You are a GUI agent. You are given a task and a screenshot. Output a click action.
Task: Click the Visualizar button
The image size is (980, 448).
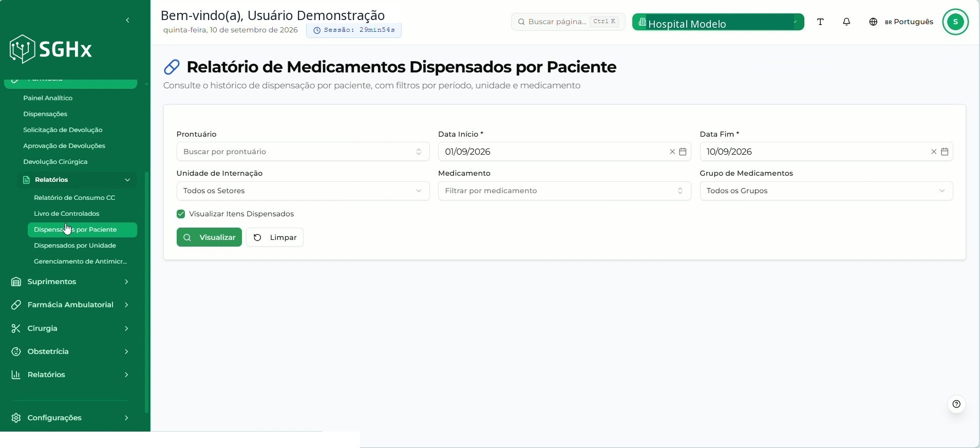[209, 237]
